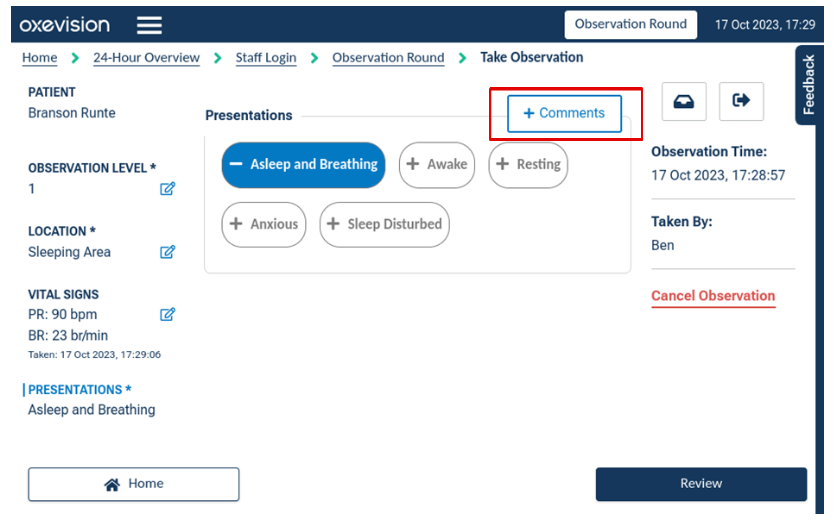This screenshot has height=528, width=835.
Task: Select the Anxious presentation
Action: [x=264, y=224]
